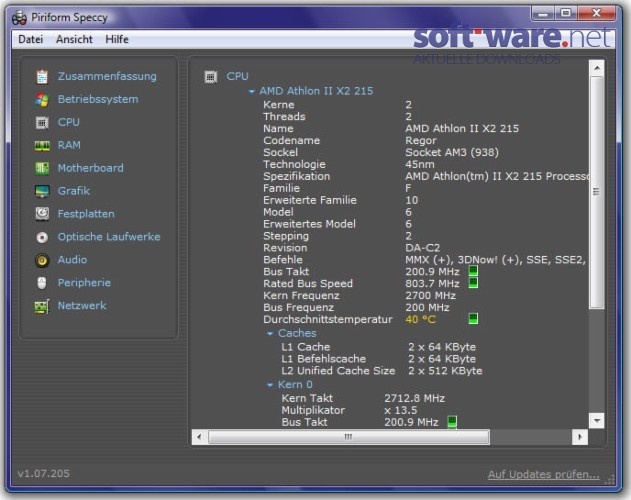Select the 45nm Technologie value
This screenshot has width=631, height=500.
coord(420,164)
